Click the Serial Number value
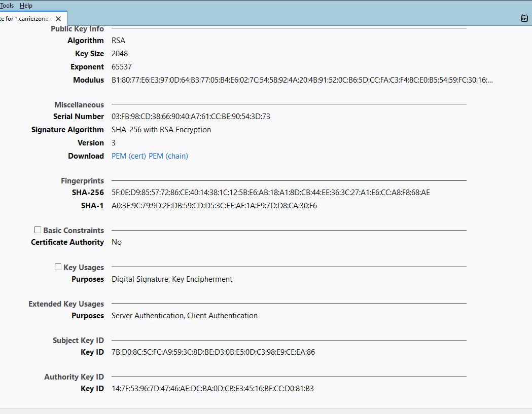Image resolution: width=532 pixels, height=414 pixels. (191, 117)
